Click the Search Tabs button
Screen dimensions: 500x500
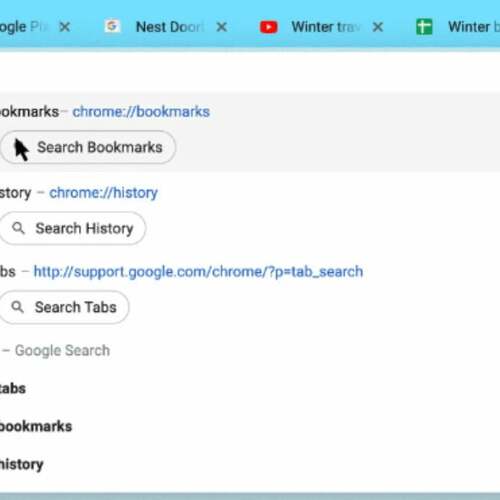click(x=64, y=307)
